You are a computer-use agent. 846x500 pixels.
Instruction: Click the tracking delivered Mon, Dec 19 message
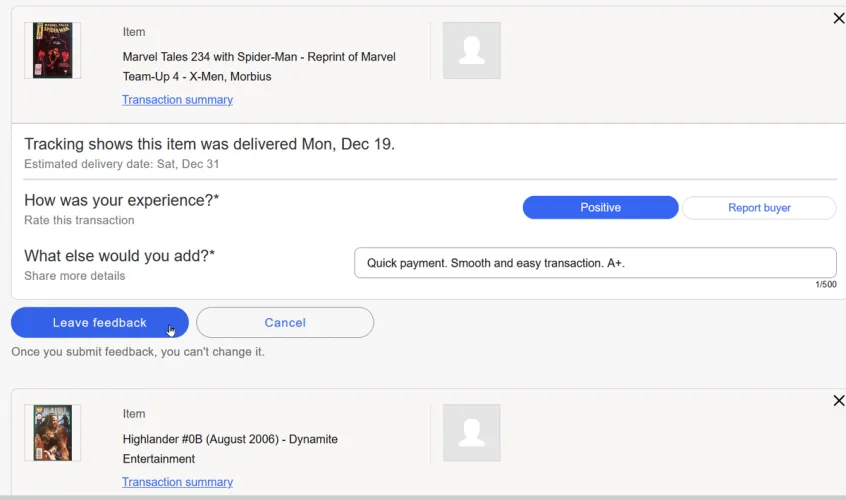(209, 144)
